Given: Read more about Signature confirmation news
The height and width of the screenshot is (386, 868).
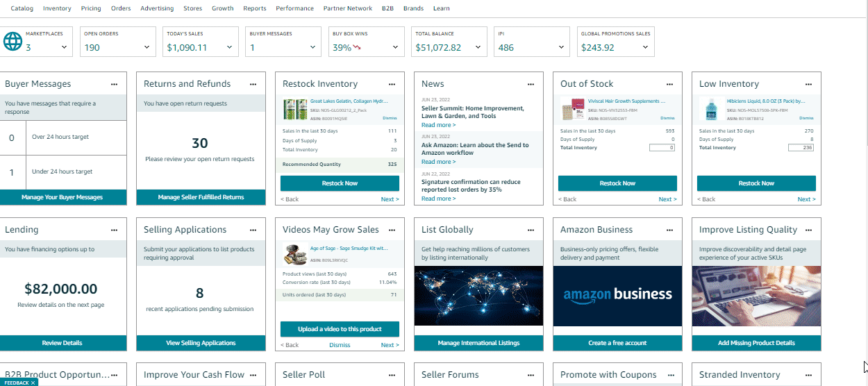Looking at the screenshot, I should [439, 199].
